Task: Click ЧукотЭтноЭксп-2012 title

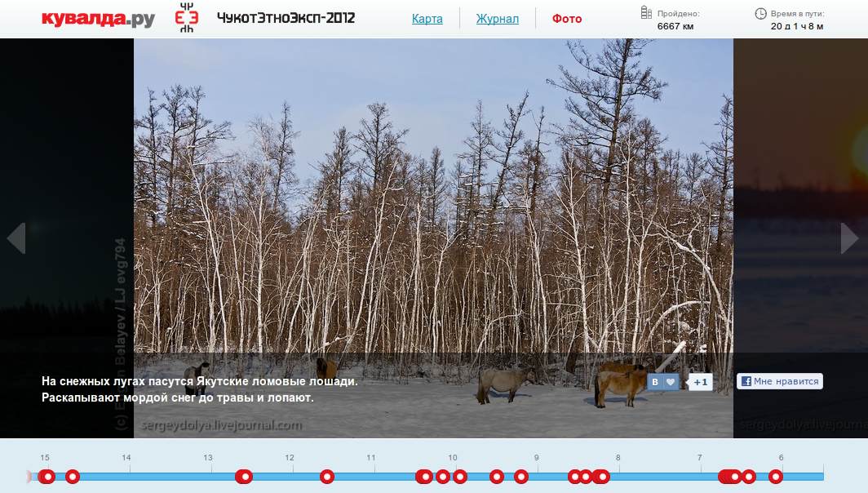Action: (286, 18)
